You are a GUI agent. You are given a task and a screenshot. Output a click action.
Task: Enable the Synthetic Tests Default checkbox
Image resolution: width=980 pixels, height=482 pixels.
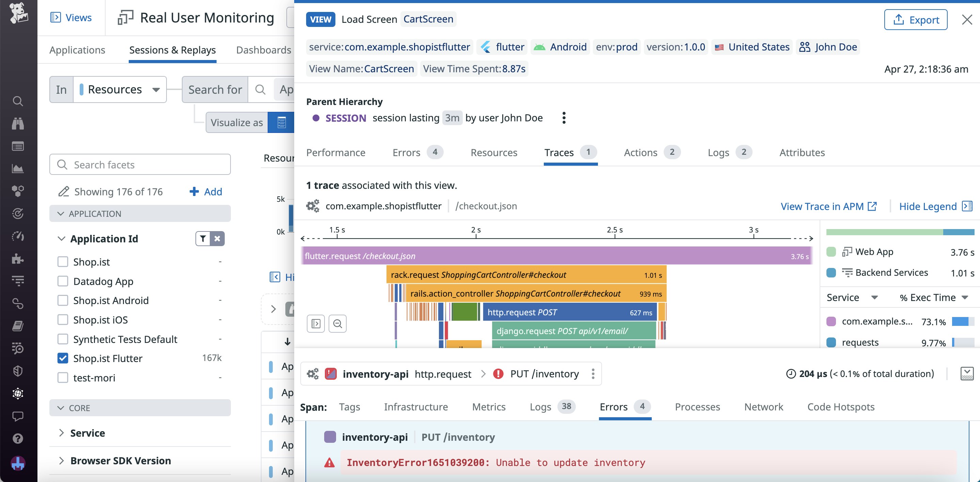pyautogui.click(x=62, y=339)
